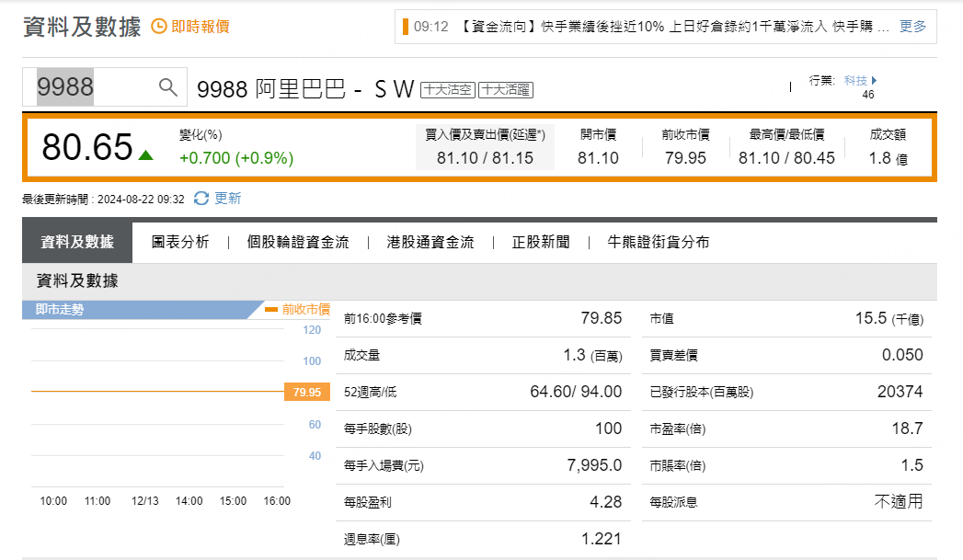Click the 每股派息 value 不適用
Viewport: 963px width, 560px height.
(x=900, y=502)
